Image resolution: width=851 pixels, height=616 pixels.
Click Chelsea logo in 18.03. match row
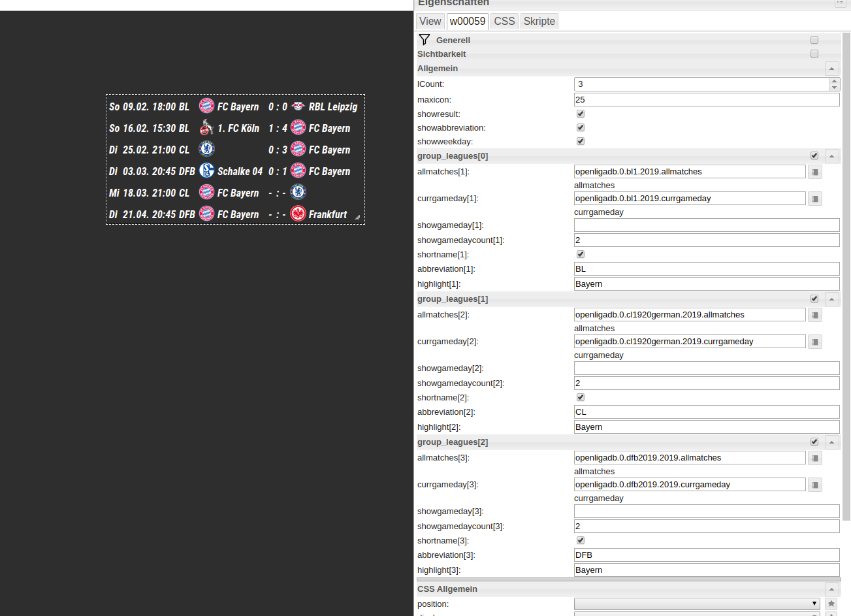(298, 192)
